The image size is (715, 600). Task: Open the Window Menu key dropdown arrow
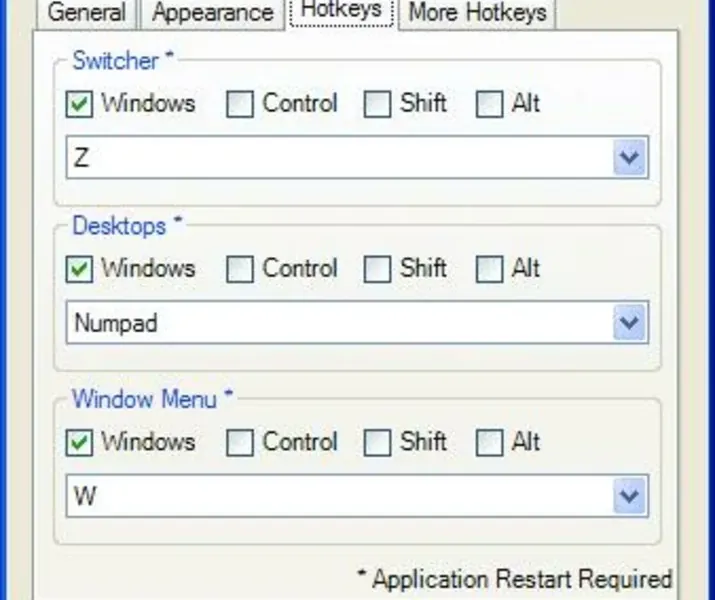click(630, 496)
